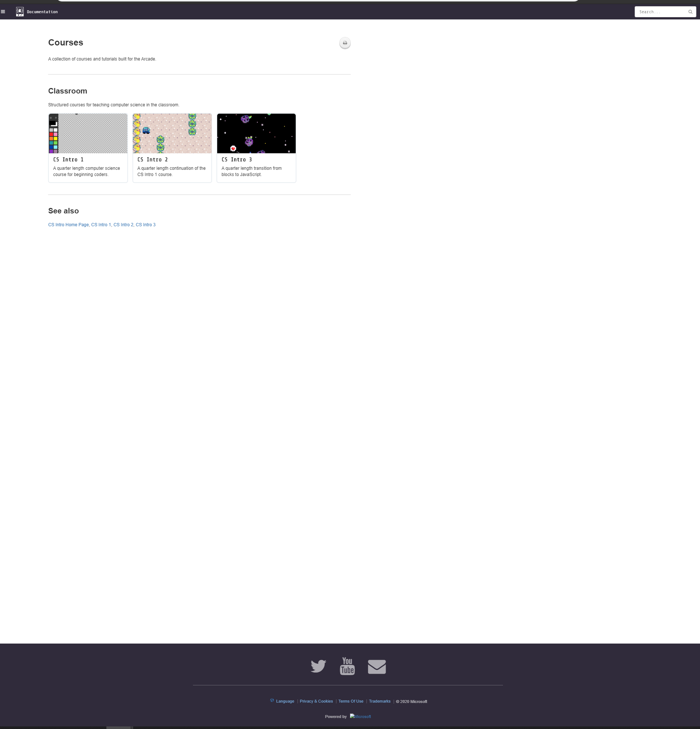700x729 pixels.
Task: Click the globe icon beside Language
Action: point(272,700)
